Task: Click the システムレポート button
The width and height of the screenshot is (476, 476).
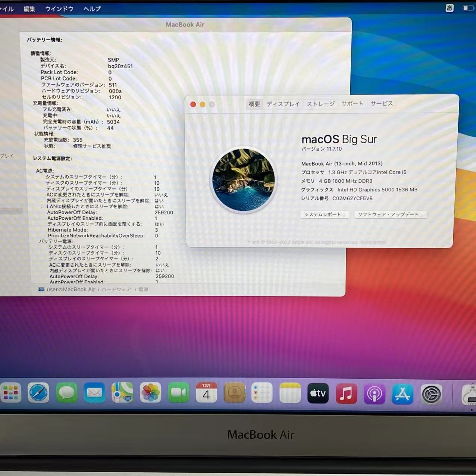Action: [x=324, y=214]
